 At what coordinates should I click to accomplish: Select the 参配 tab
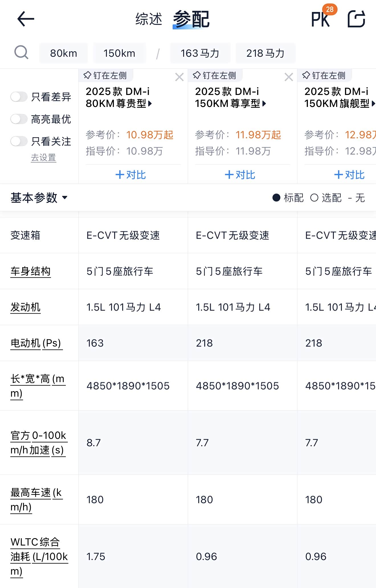coord(191,19)
